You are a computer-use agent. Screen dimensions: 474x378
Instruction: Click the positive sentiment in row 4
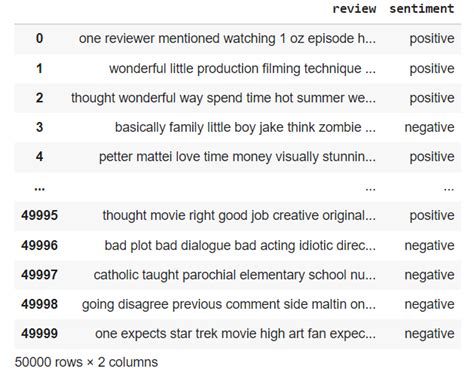pyautogui.click(x=432, y=157)
